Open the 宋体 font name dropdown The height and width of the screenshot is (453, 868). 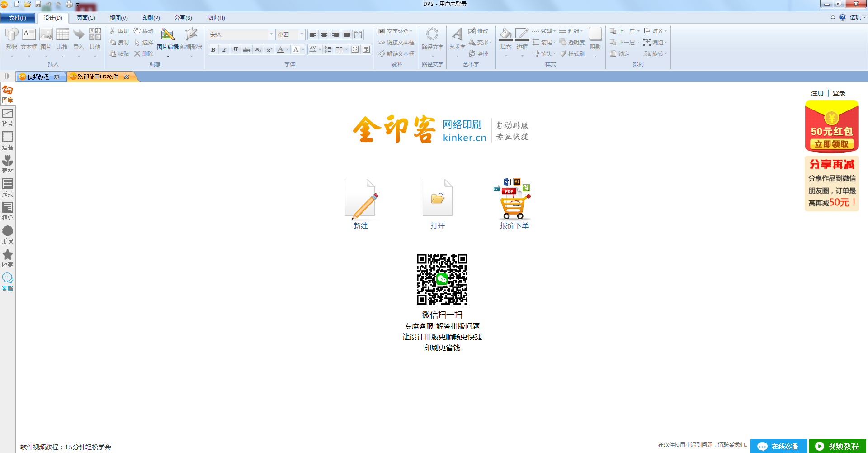point(271,34)
